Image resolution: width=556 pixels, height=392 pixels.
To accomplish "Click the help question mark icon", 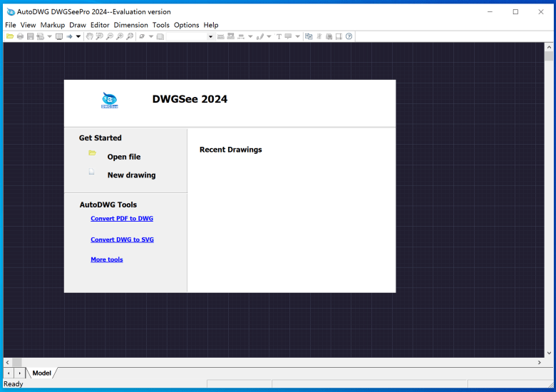I will pyautogui.click(x=349, y=36).
